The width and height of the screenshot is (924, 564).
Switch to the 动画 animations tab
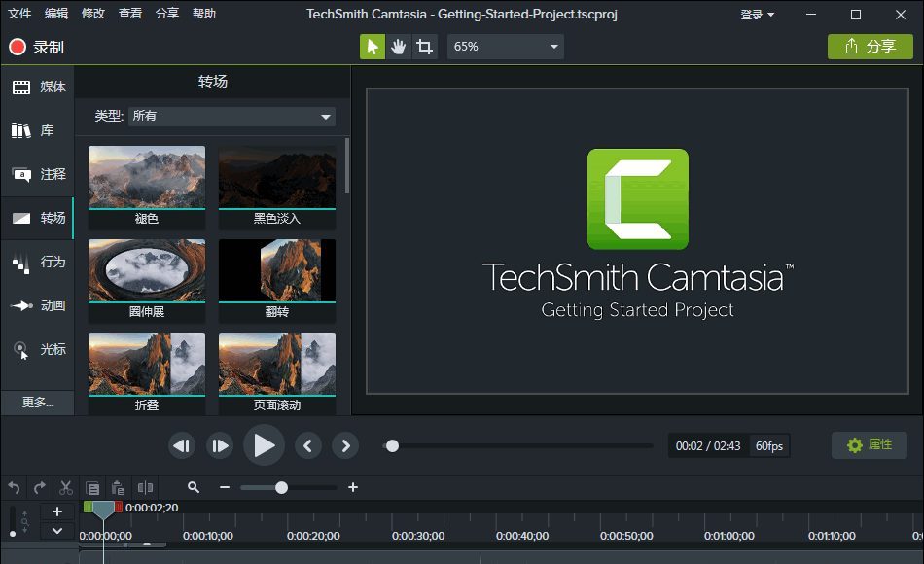[38, 305]
